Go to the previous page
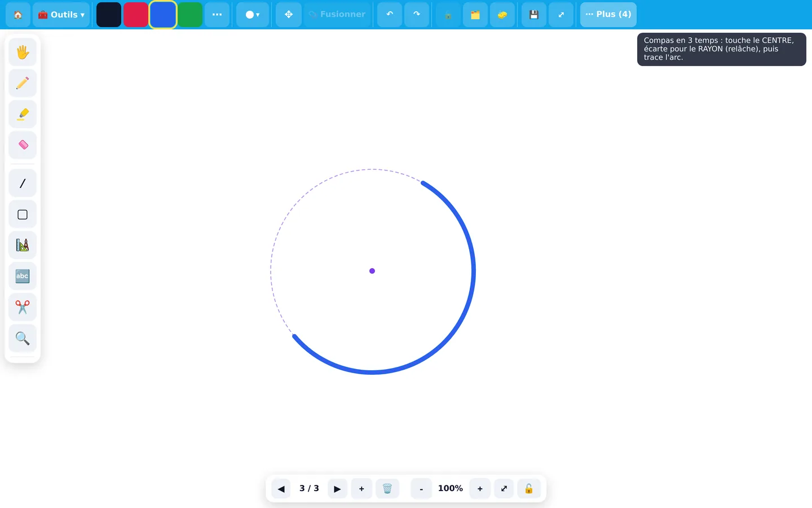This screenshot has height=508, width=812. click(281, 489)
